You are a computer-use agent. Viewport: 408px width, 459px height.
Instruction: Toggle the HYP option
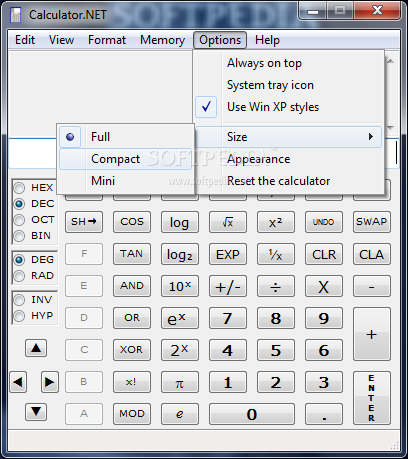33,316
